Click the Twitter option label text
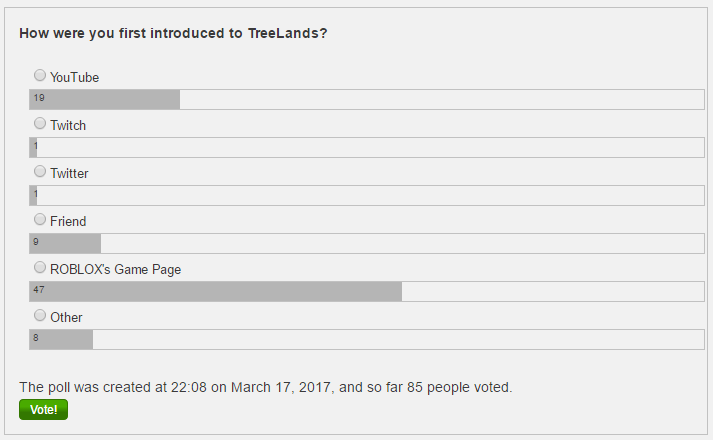The width and height of the screenshot is (713, 440). coord(69,174)
